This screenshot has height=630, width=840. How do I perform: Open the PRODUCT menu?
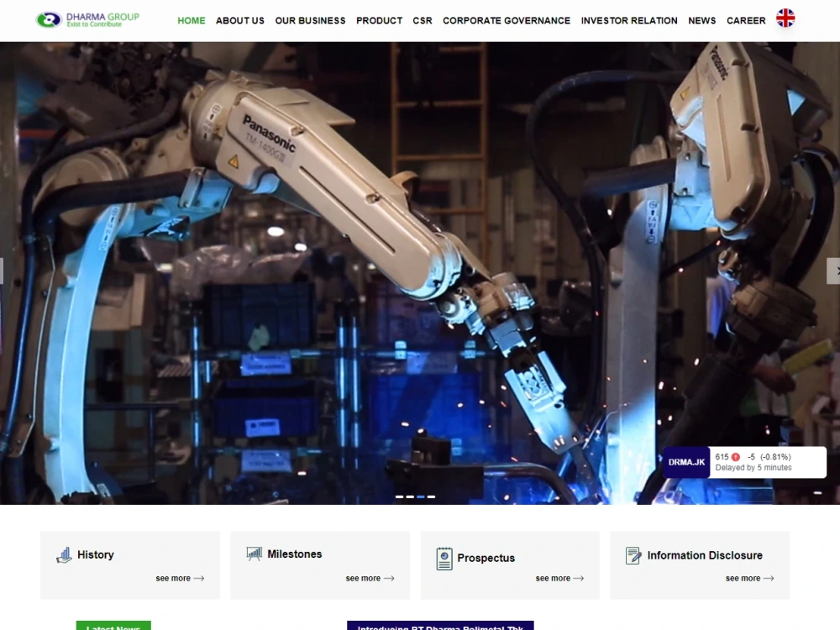click(380, 20)
